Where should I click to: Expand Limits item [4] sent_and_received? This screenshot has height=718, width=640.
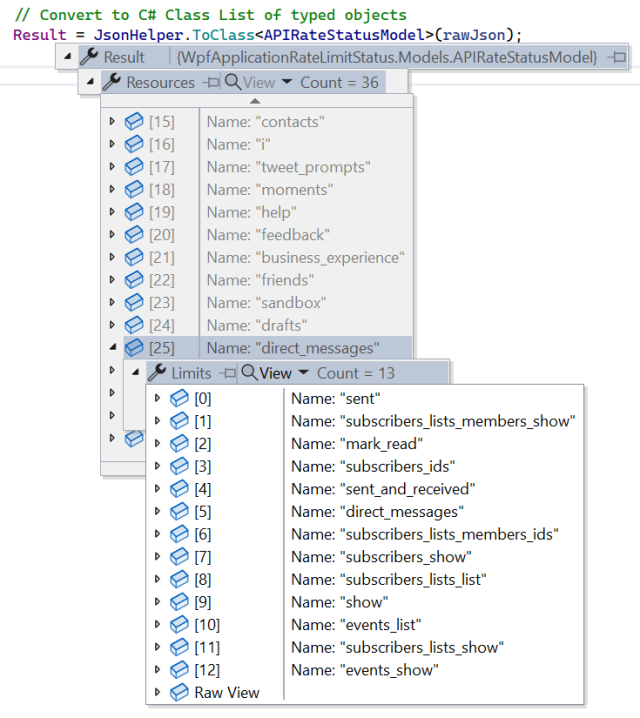pyautogui.click(x=157, y=489)
